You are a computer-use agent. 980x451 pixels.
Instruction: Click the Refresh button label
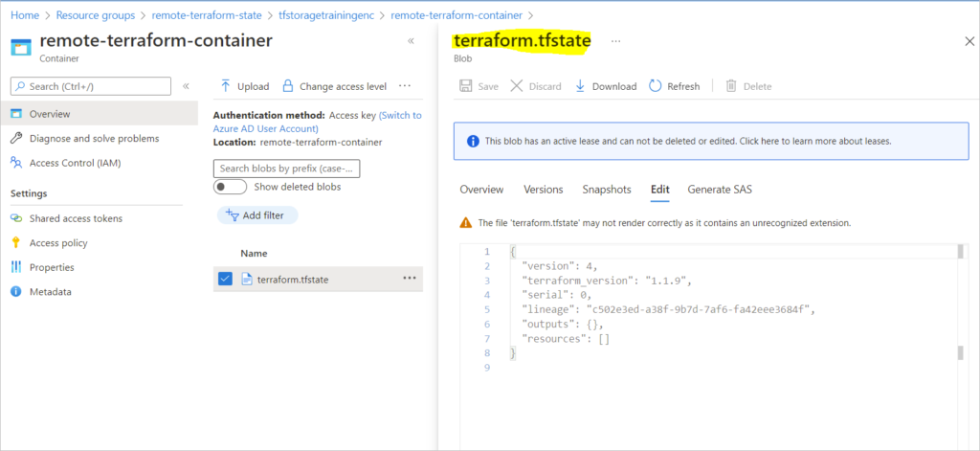[683, 86]
